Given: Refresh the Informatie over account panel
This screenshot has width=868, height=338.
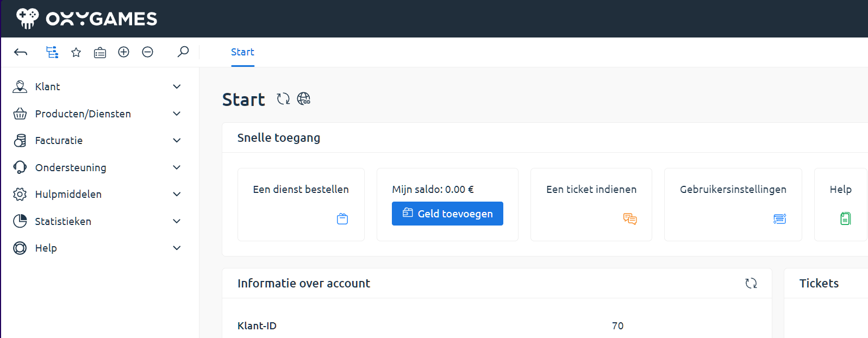Looking at the screenshot, I should 751,283.
